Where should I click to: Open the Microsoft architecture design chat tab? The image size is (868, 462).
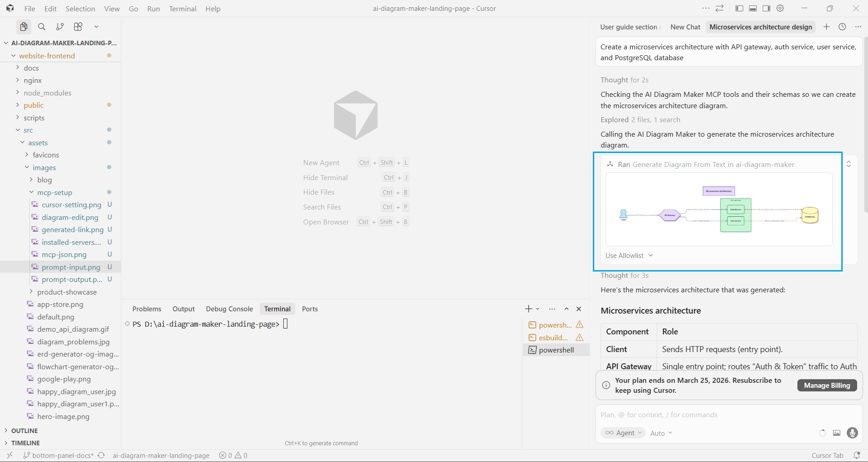coord(760,27)
